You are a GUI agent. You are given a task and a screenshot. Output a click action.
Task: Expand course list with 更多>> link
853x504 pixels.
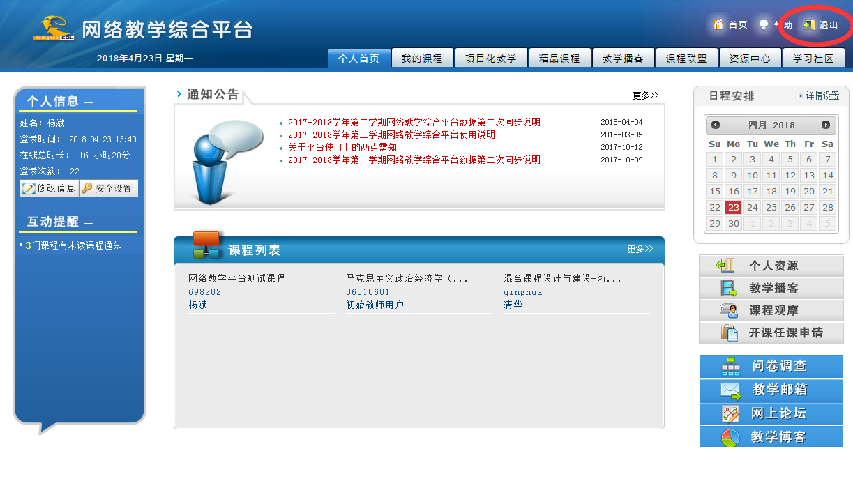coord(640,249)
